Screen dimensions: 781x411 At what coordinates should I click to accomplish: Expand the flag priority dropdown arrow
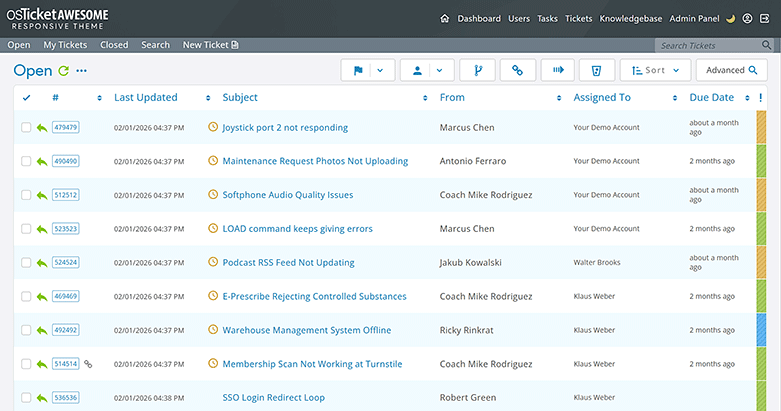click(x=380, y=70)
